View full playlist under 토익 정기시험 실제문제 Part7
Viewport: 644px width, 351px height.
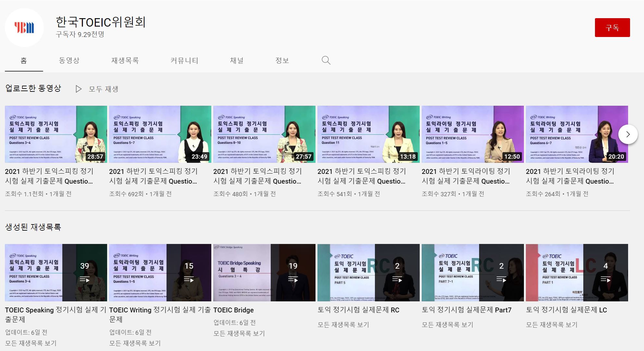coord(447,325)
